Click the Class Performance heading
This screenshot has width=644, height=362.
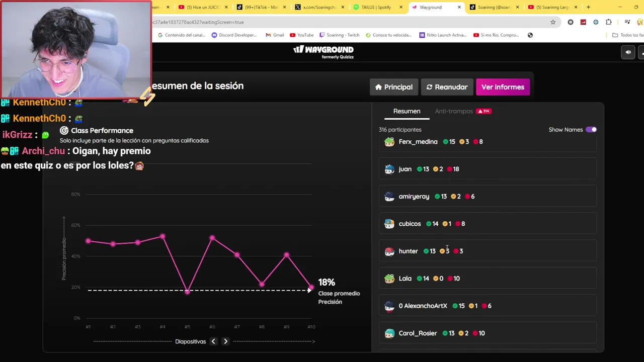[x=102, y=130]
